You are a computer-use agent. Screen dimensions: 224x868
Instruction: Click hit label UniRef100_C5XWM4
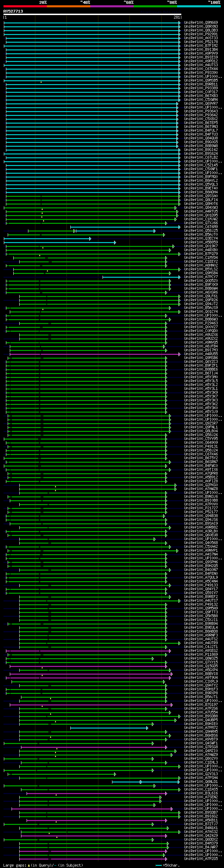[x=201, y=100]
